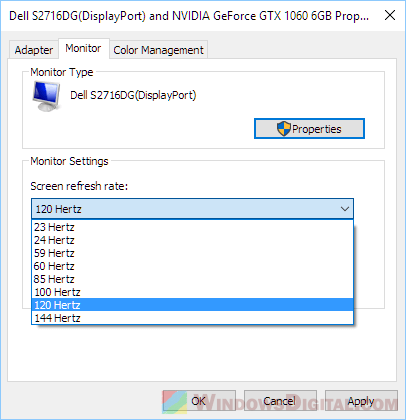Select the Monitor tab
Image resolution: width=406 pixels, height=420 pixels.
pyautogui.click(x=83, y=49)
